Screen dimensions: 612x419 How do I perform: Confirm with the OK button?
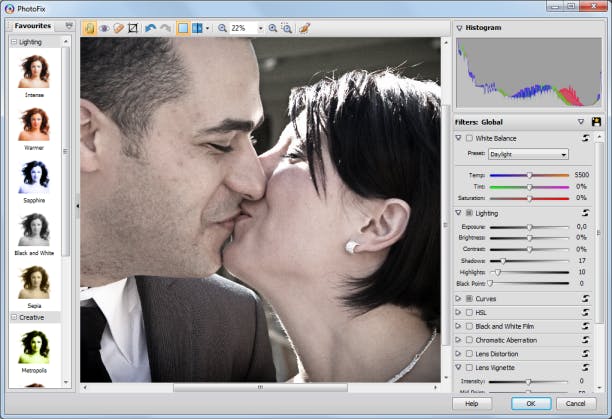[531, 403]
